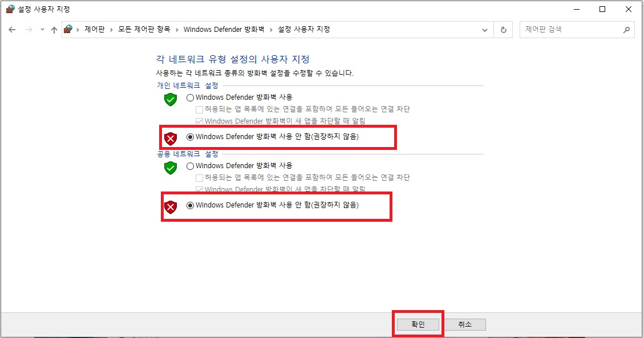This screenshot has height=338, width=644.
Task: Expand chevron after 제어판 breadcrumb
Action: tap(111, 30)
